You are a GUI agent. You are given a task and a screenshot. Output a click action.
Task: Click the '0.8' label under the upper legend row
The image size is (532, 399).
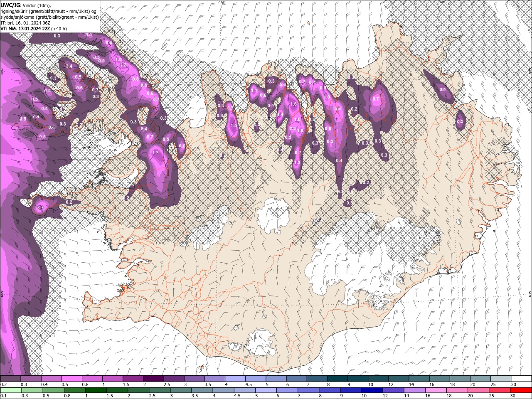[x=85, y=384]
